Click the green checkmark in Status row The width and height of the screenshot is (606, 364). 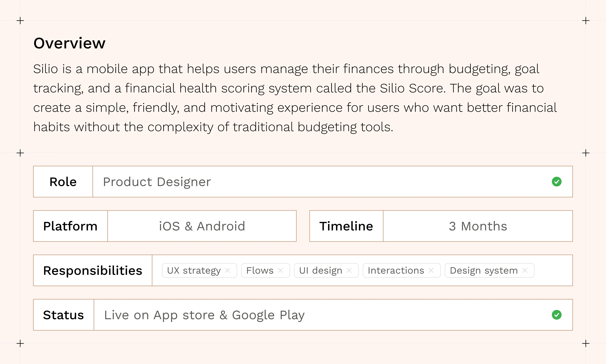(x=556, y=315)
